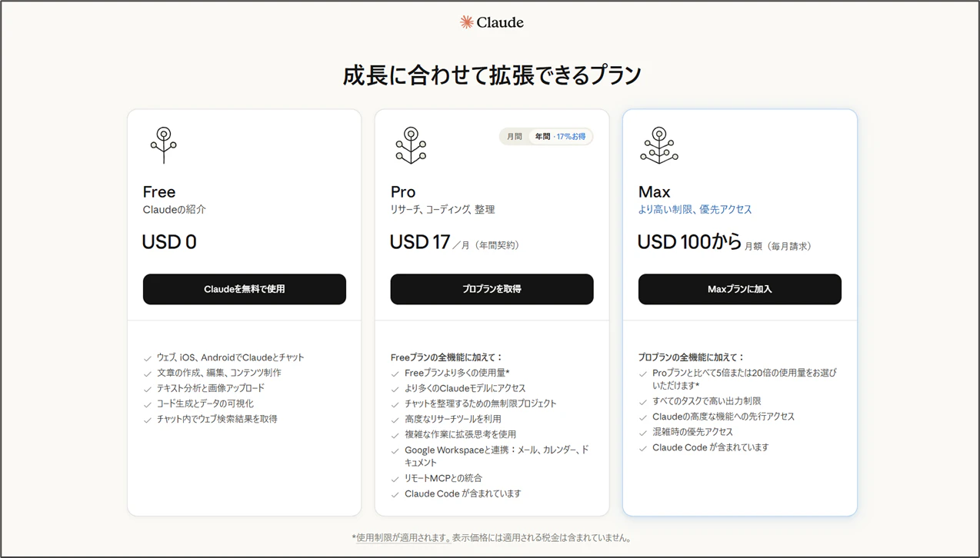Click the Free plan title
The image size is (980, 558).
coord(159,191)
